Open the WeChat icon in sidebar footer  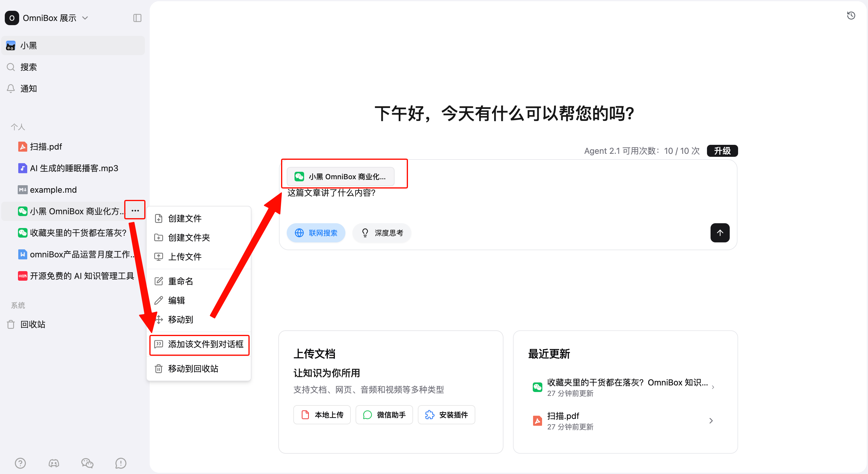click(x=87, y=463)
